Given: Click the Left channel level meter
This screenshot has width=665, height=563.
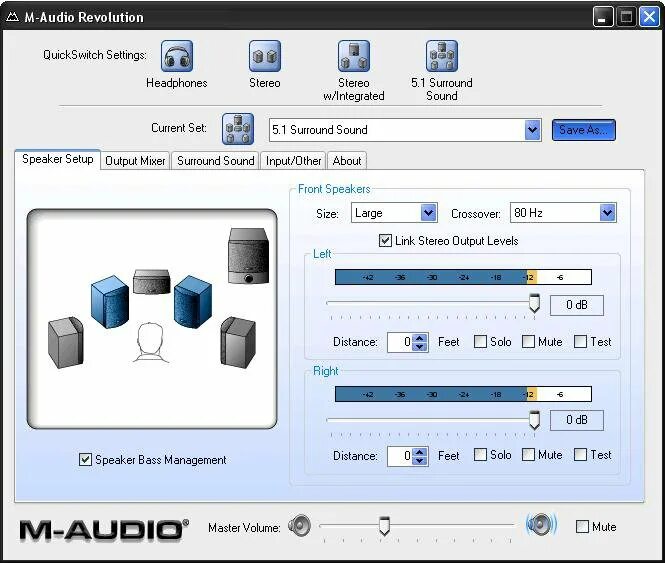Looking at the screenshot, I should tap(463, 277).
